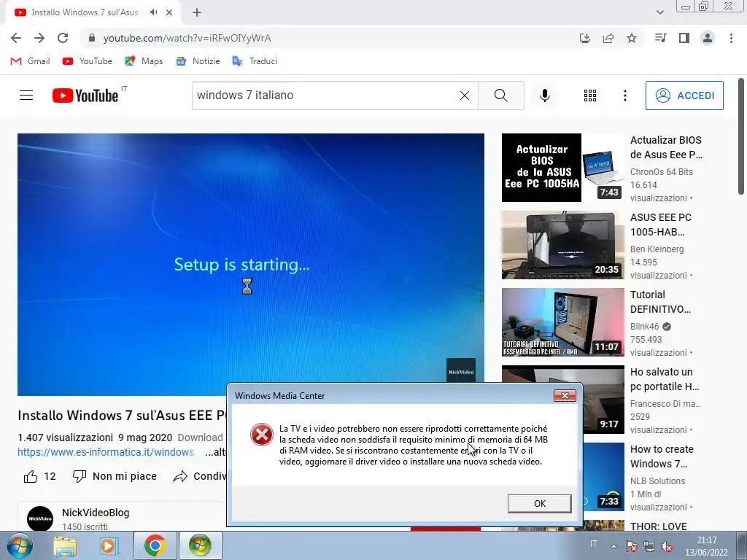Viewport: 747px width, 560px height.
Task: Open a new tab with the plus button
Action: pos(197,13)
